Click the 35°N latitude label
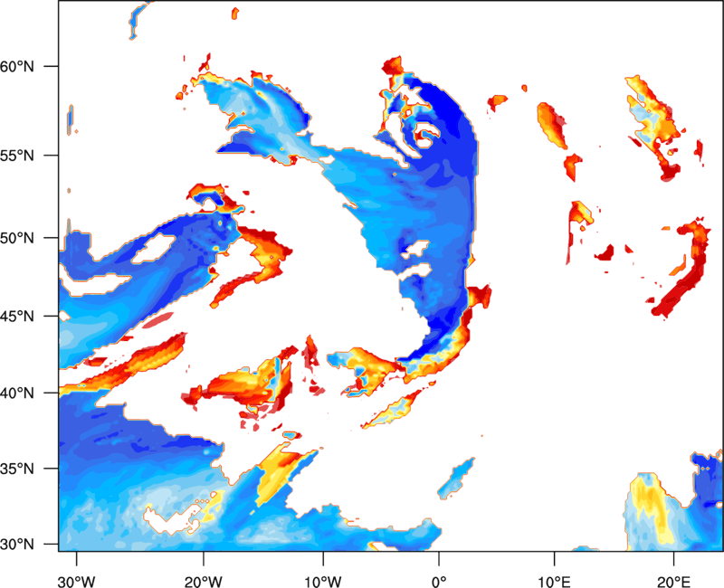724x588 pixels. (x=17, y=469)
